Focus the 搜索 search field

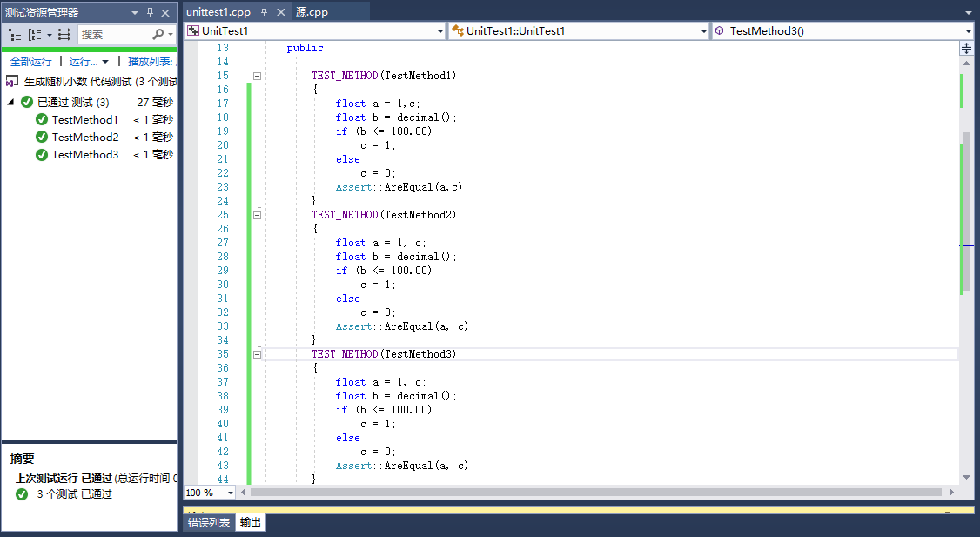(115, 35)
